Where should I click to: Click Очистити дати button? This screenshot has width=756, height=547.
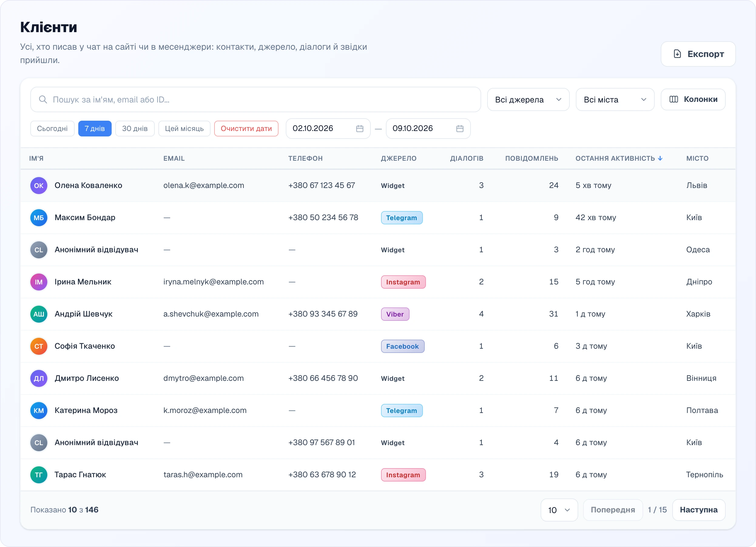(246, 129)
